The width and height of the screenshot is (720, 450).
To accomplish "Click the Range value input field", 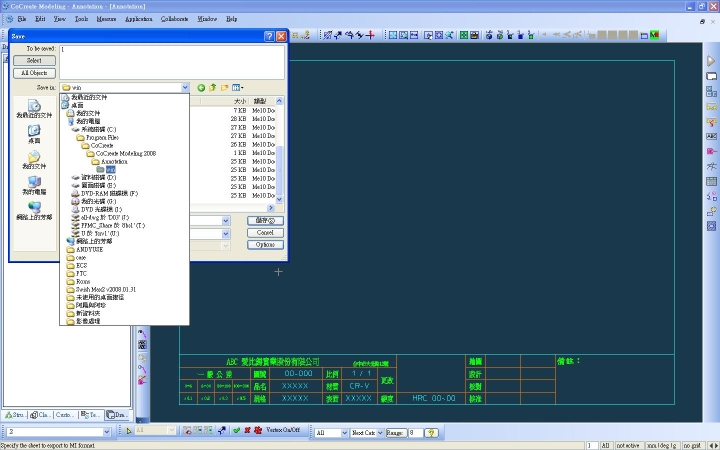I will (x=416, y=433).
